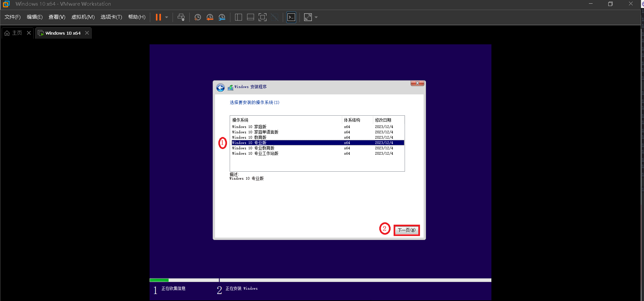Viewport: 644px width, 301px height.
Task: Toggle the console view button
Action: pyautogui.click(x=291, y=17)
